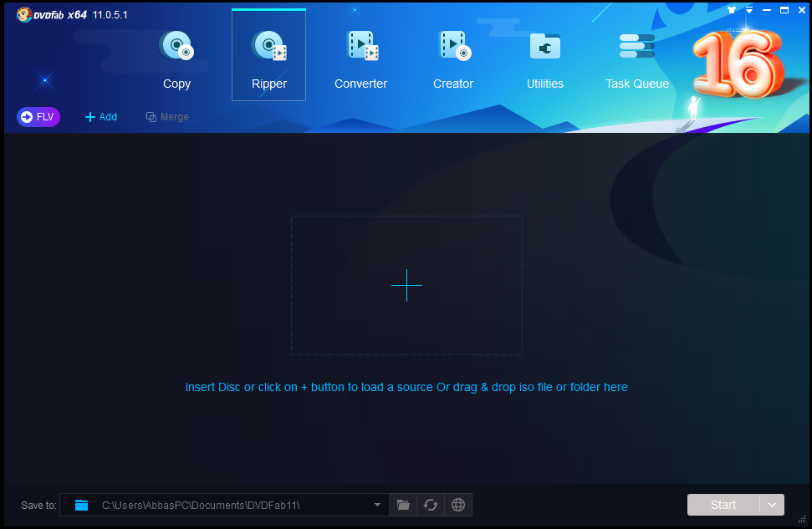812x529 pixels.
Task: Open the title bar dropdown menu icon
Action: point(749,10)
